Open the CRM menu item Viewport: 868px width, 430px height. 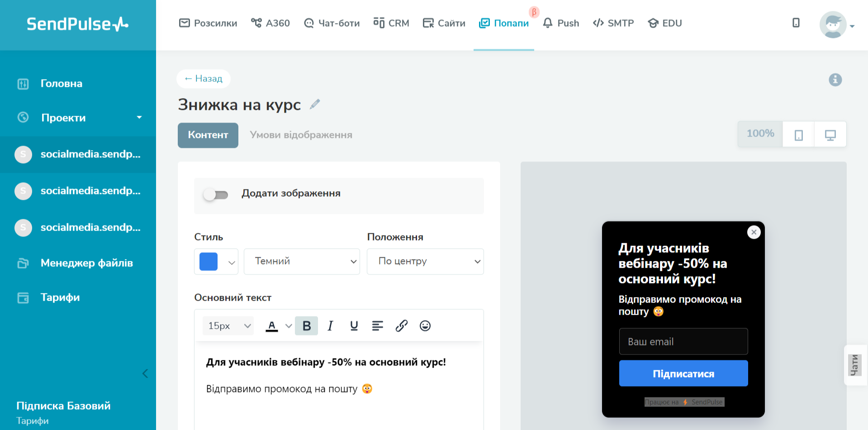pyautogui.click(x=391, y=23)
